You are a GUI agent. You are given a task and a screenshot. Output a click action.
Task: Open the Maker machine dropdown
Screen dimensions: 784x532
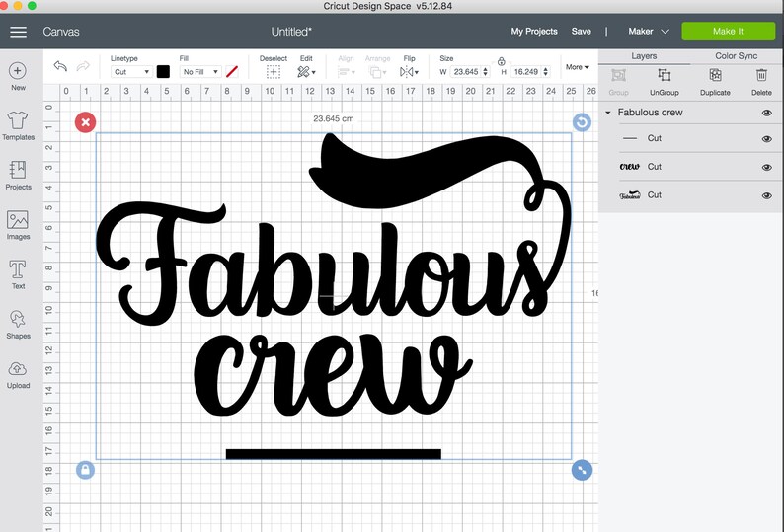649,31
